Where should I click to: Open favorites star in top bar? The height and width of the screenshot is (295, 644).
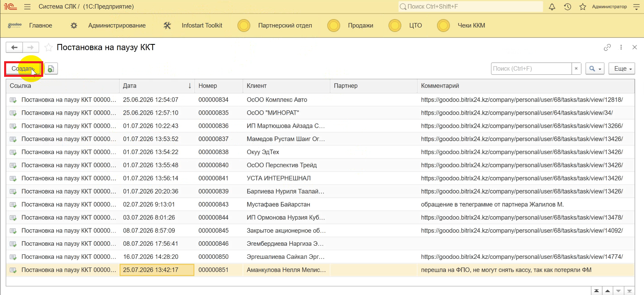pos(583,7)
